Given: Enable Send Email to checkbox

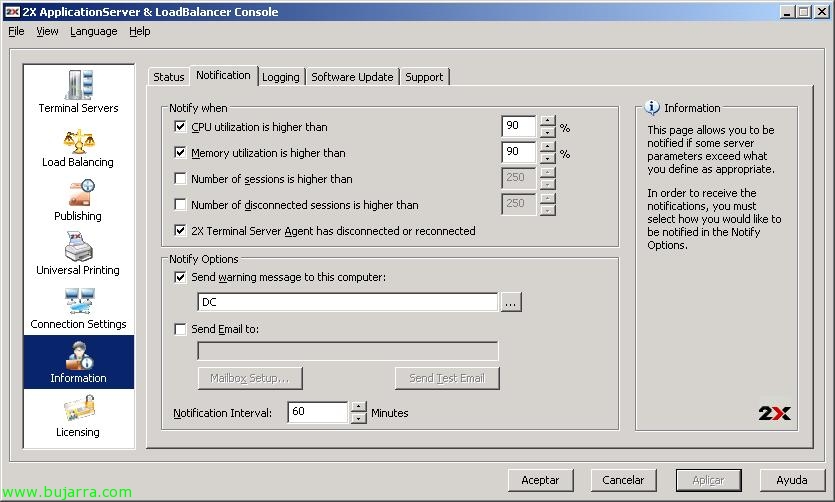Looking at the screenshot, I should click(x=180, y=329).
